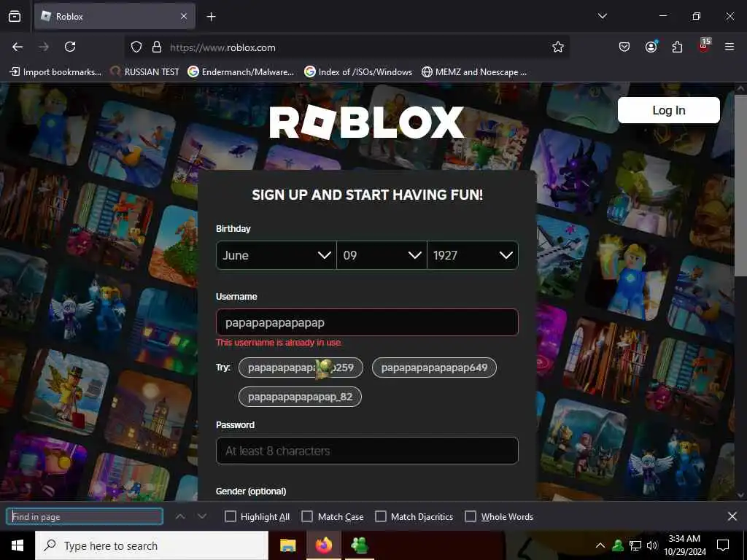Click the forward navigation arrow

44,47
